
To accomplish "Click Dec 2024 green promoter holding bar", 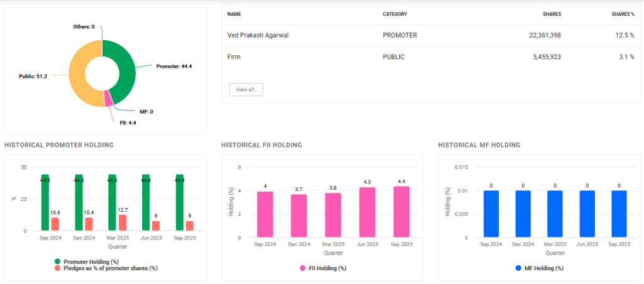I will tap(79, 202).
